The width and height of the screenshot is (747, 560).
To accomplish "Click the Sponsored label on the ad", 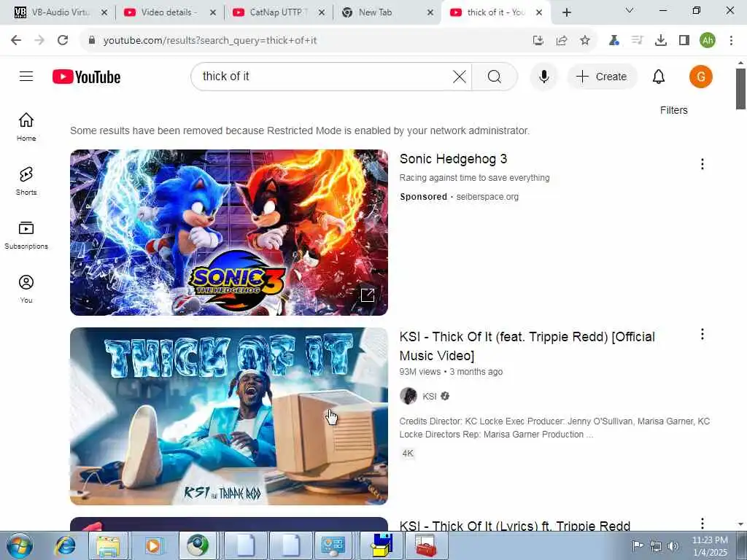I will click(424, 197).
